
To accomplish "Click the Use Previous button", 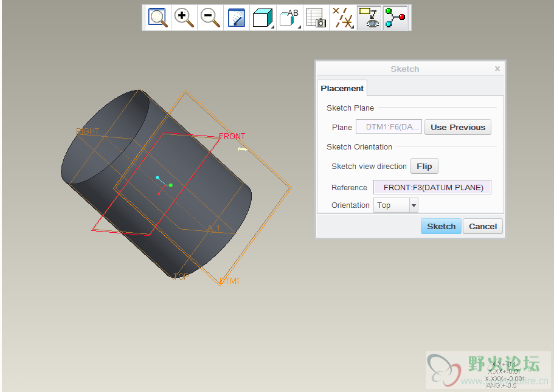I will (458, 127).
